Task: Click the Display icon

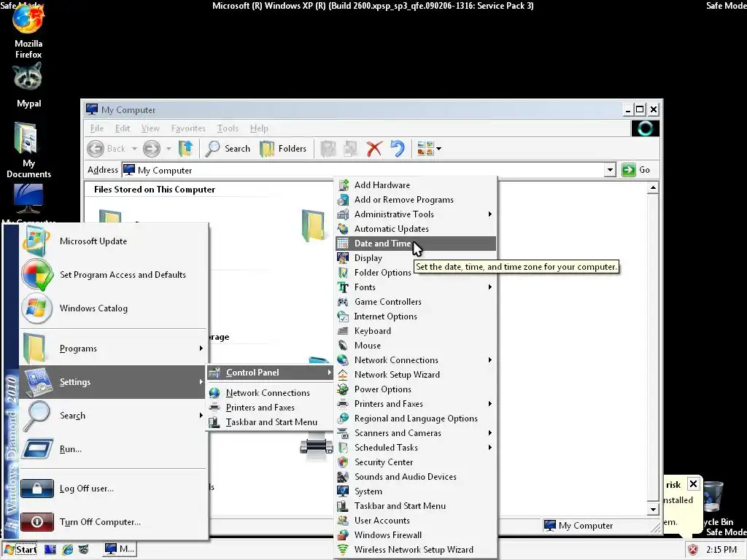Action: point(343,258)
